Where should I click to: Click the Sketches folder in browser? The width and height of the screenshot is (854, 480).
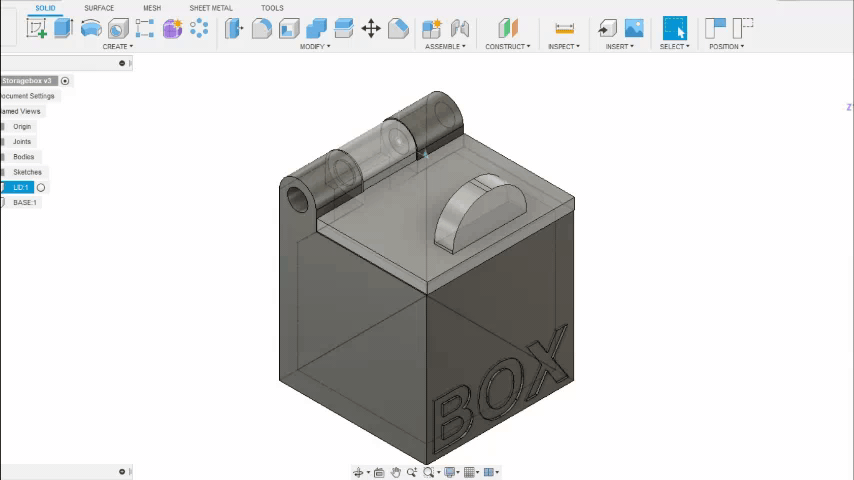[27, 172]
